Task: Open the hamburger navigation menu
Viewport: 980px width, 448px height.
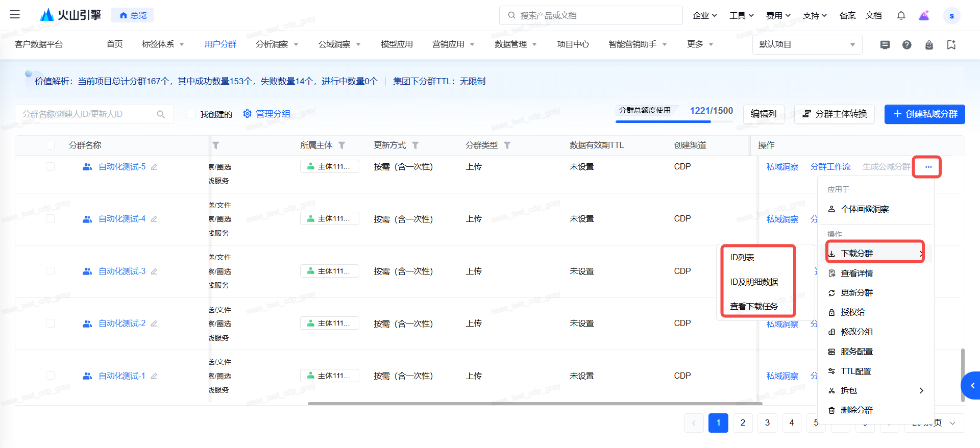Action: pos(15,15)
